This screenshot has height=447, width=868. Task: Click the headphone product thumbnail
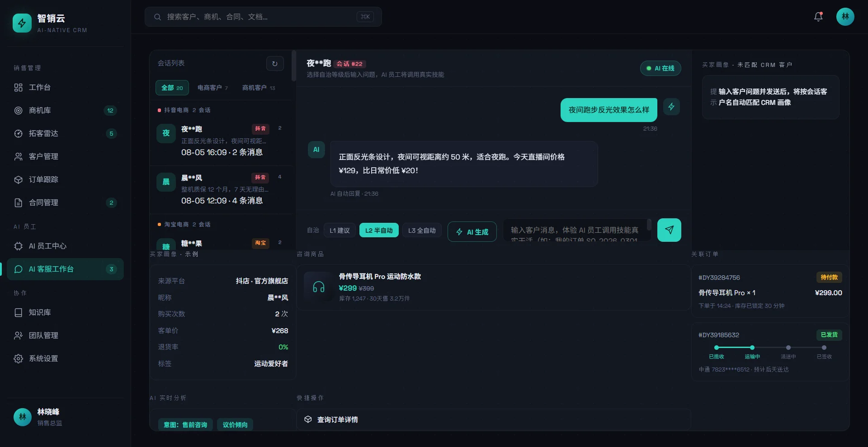[x=319, y=287]
